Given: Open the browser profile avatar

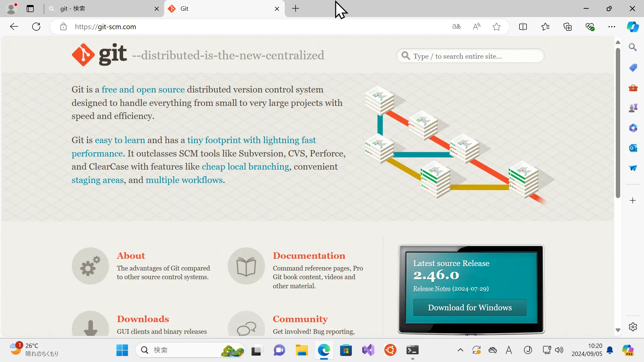Looking at the screenshot, I should pos(11,9).
